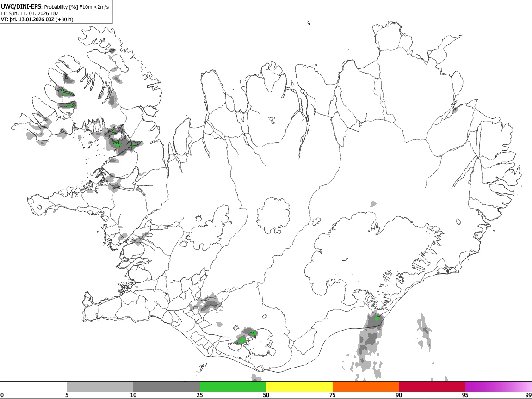Click the 'VT: þri. 13.01.2026 00Z' line
Viewport: 532px width, 399px height.
click(37, 19)
